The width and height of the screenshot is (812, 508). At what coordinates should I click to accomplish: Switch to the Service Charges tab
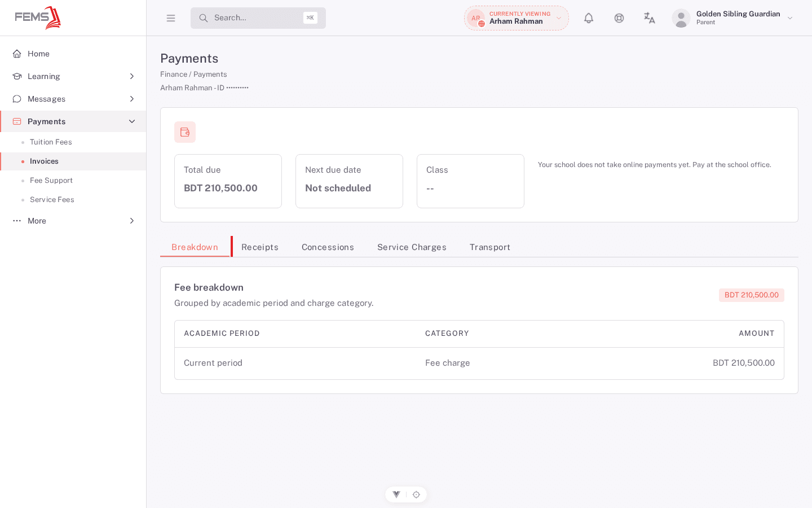[412, 247]
